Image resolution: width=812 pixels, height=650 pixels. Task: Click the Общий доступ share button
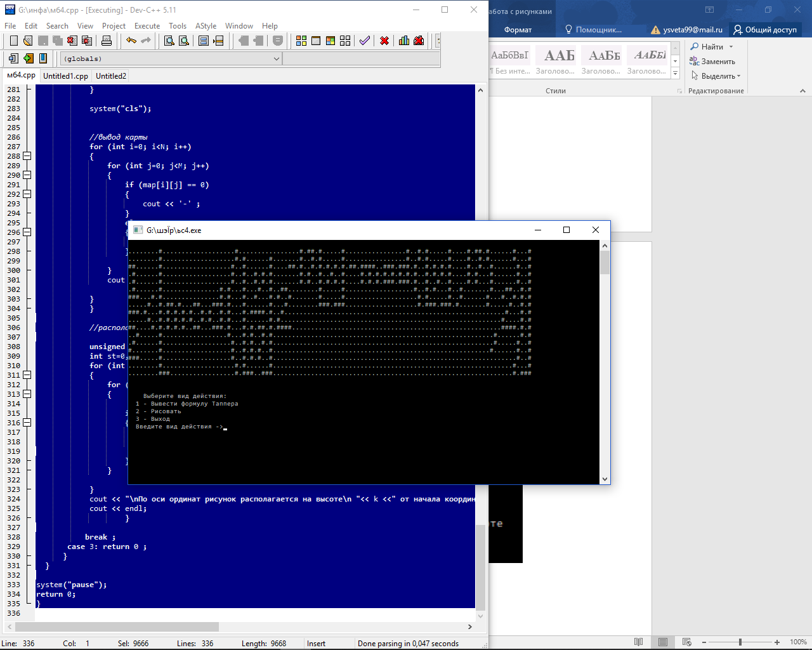click(764, 30)
